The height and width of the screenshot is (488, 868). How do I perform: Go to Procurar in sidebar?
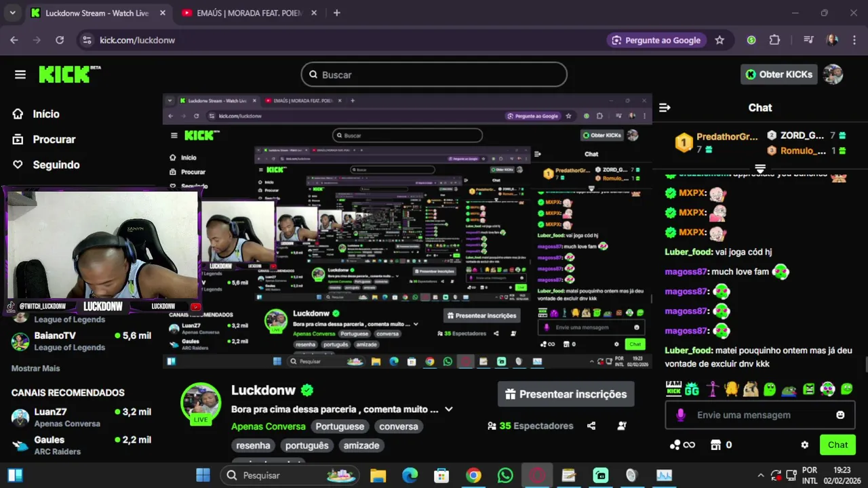pyautogui.click(x=54, y=140)
